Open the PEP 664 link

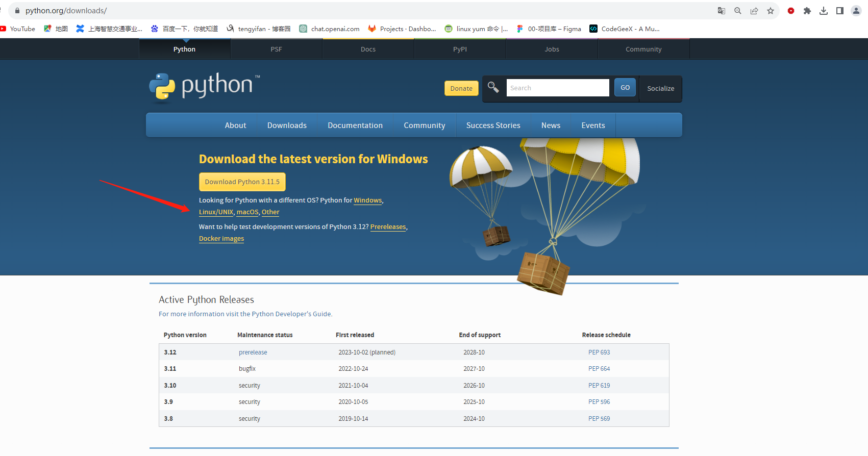(599, 369)
